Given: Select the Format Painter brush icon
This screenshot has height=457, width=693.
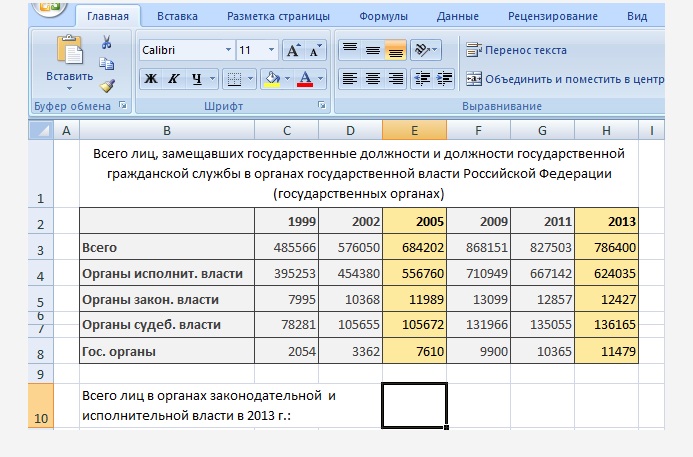Looking at the screenshot, I should 107,86.
